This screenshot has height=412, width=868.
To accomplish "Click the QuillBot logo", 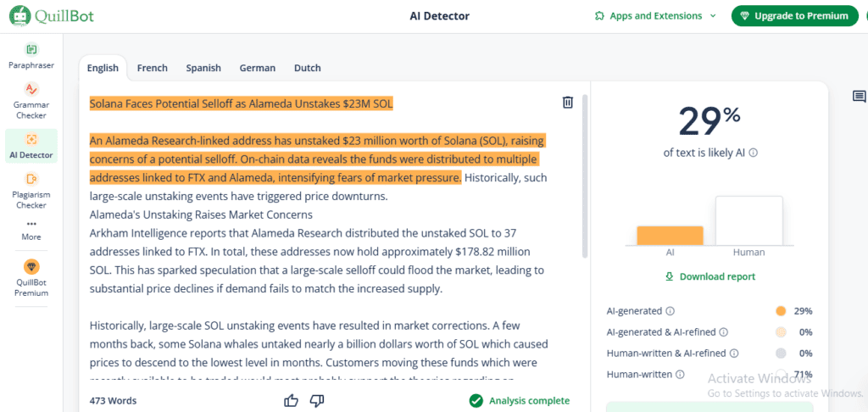I will point(52,15).
